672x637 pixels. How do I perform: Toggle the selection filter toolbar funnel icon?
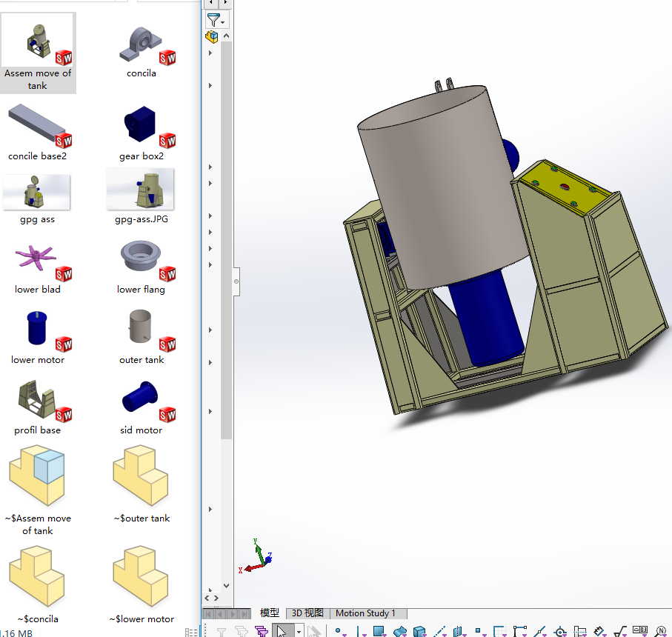pyautogui.click(x=221, y=631)
